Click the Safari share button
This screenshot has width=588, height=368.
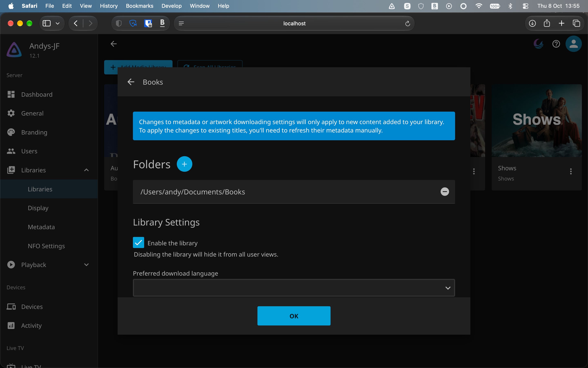tap(547, 23)
